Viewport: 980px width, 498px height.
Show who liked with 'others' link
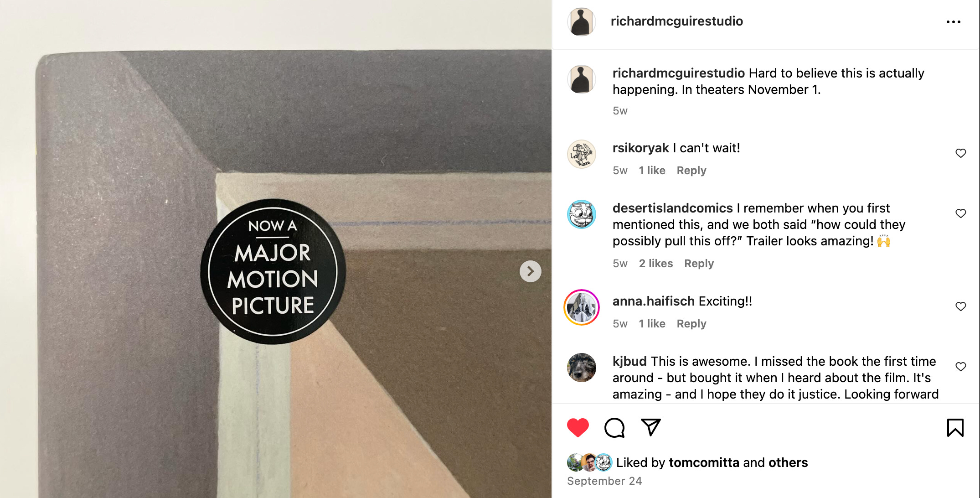tap(788, 462)
